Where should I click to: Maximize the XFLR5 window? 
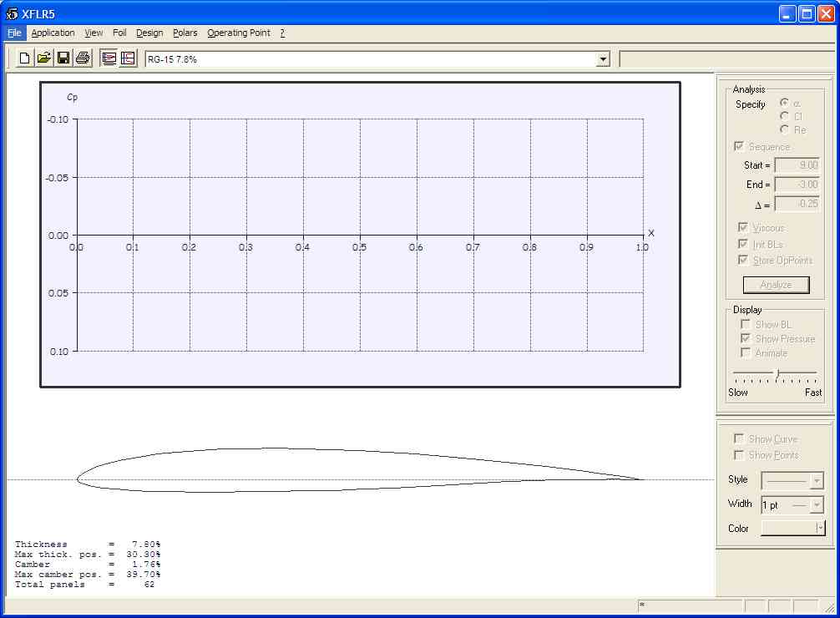point(807,13)
